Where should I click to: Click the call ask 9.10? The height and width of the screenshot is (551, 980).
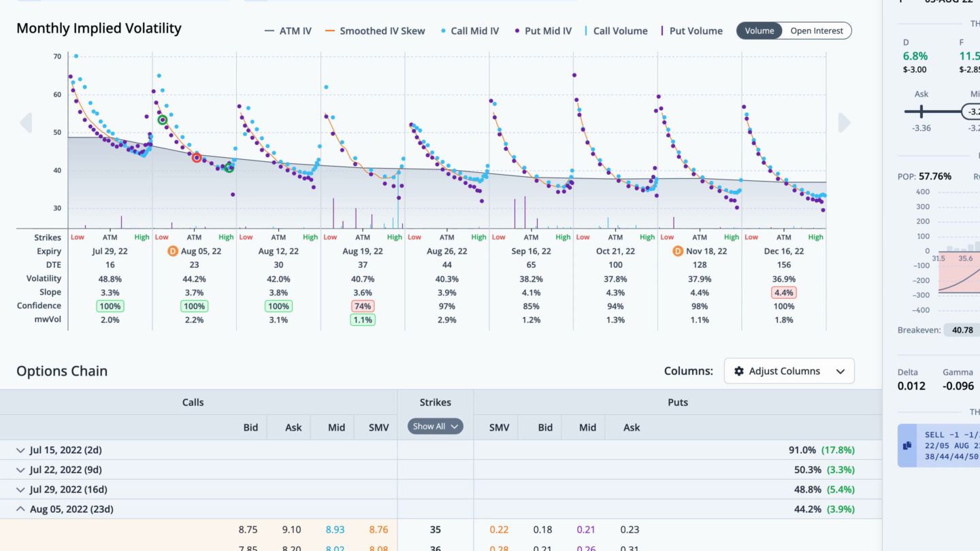[291, 529]
